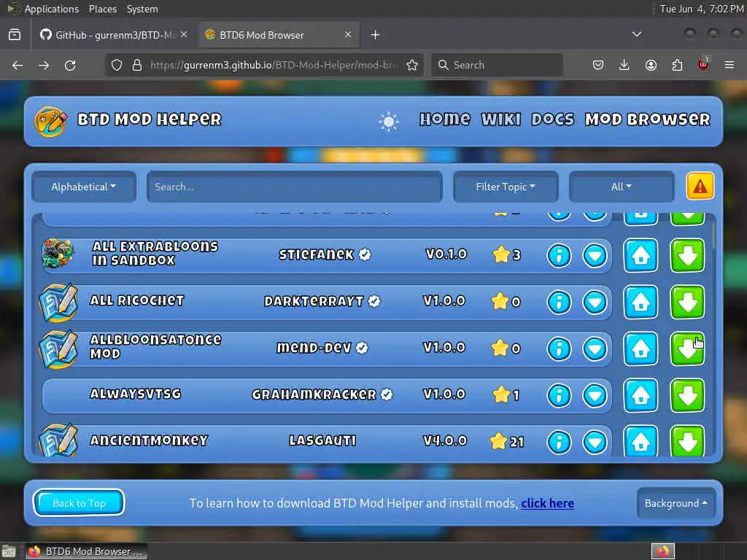Click the star rating of All ExtraBloons
The width and height of the screenshot is (747, 560).
coord(507,254)
